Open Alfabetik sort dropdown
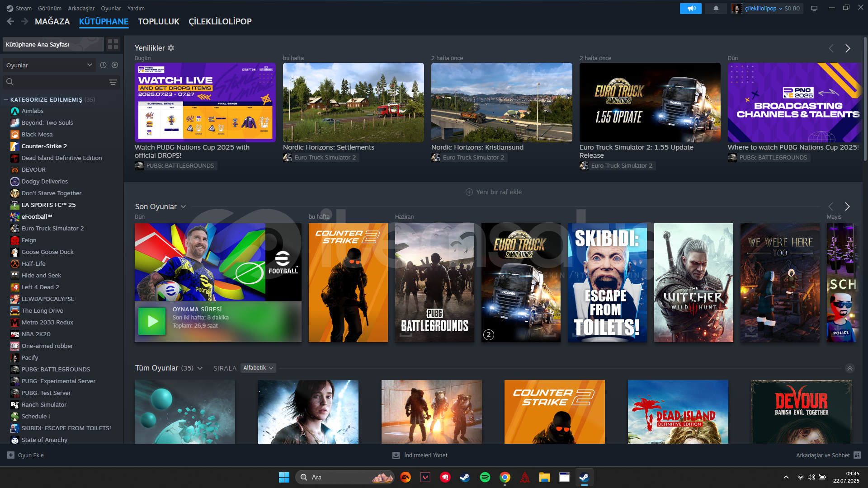This screenshot has height=488, width=868. [258, 368]
